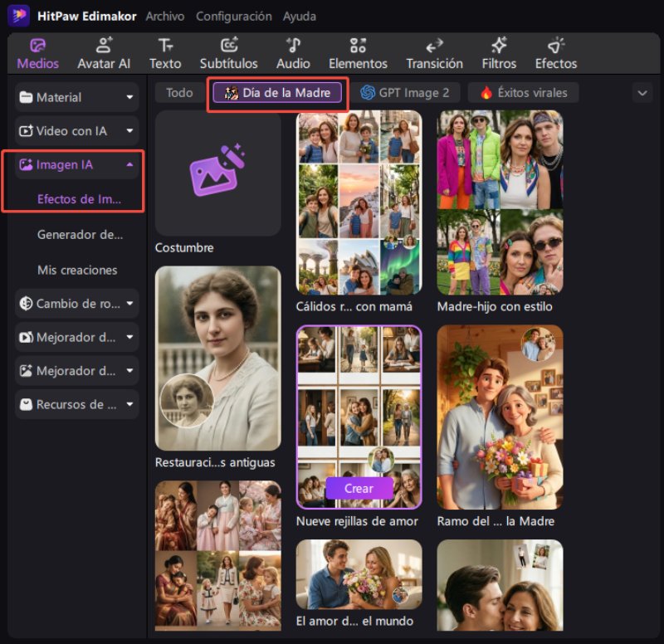Image resolution: width=664 pixels, height=644 pixels.
Task: Select the Texto tool icon
Action: (x=165, y=46)
